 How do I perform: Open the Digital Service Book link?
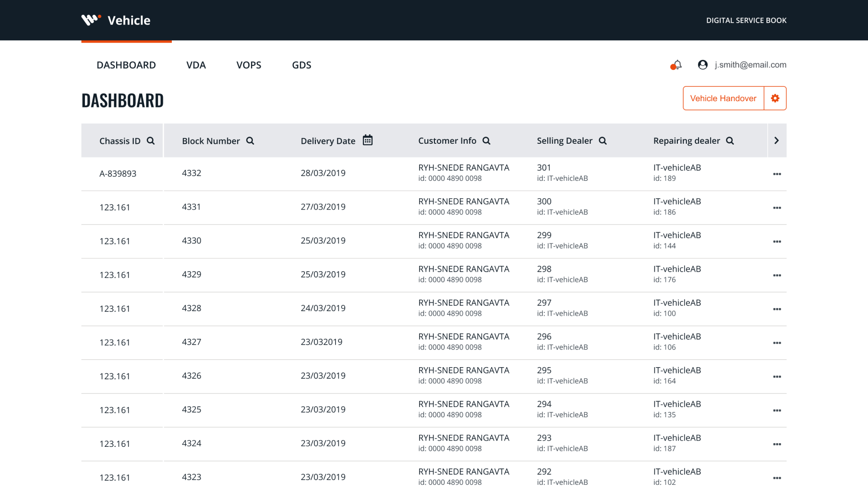[746, 21]
